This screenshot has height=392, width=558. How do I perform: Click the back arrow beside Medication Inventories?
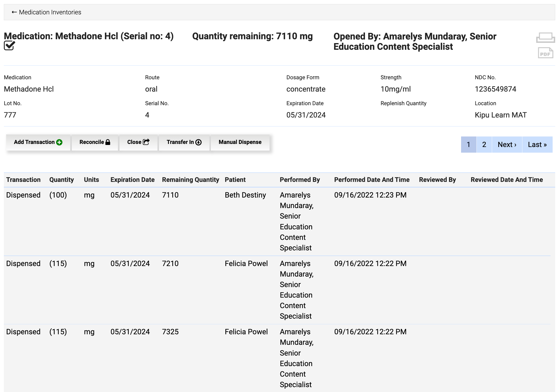click(14, 12)
